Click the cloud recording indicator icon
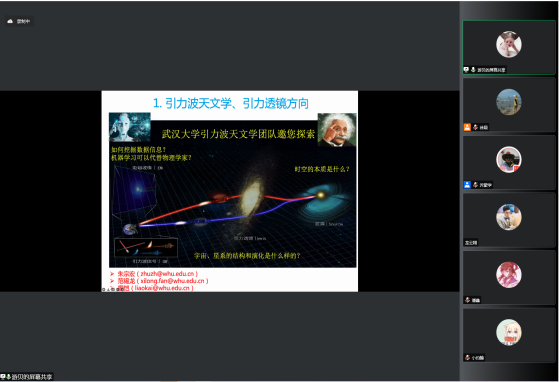 point(10,21)
